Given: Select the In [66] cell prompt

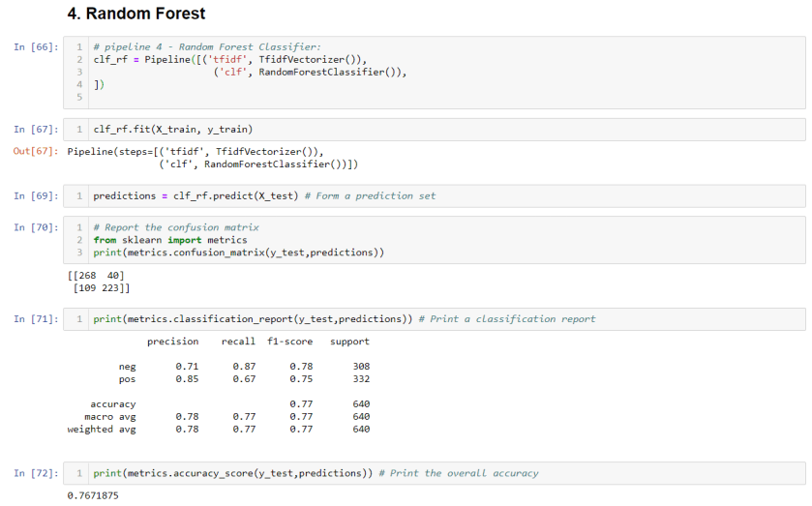Looking at the screenshot, I should pos(36,47).
